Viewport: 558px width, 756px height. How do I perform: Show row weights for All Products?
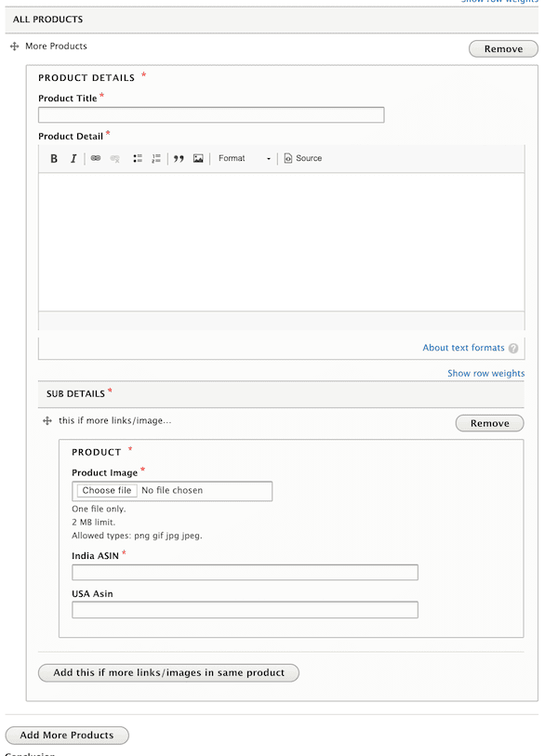click(x=485, y=2)
